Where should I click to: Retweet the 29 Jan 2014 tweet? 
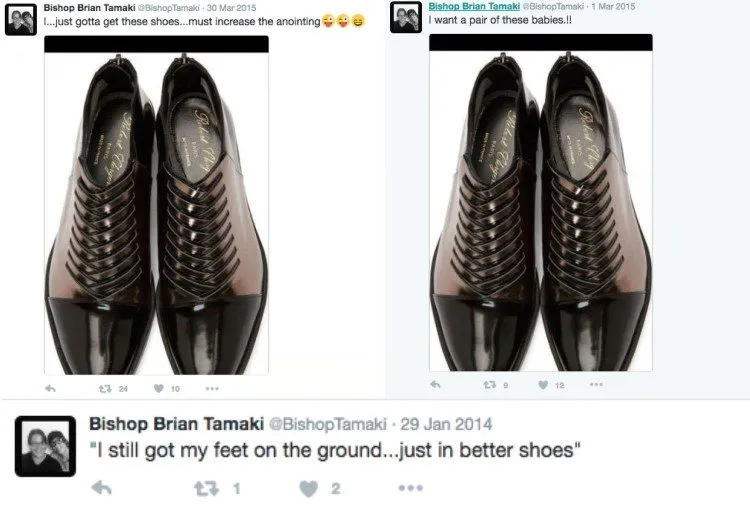click(207, 489)
